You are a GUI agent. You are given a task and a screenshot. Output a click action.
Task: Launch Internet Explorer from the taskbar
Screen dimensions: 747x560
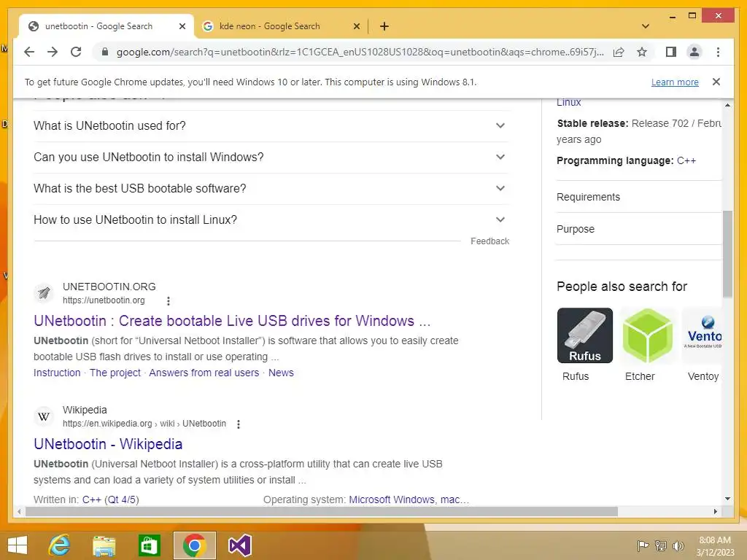[60, 545]
